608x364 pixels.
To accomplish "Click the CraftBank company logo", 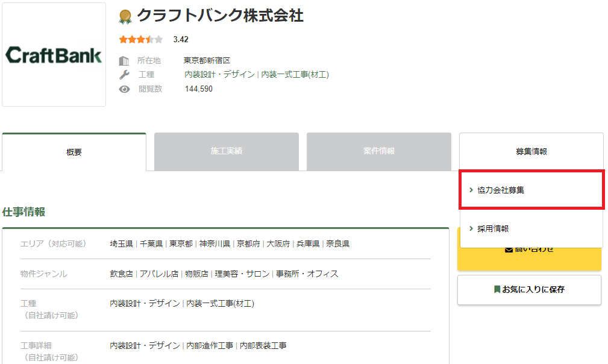I will coord(54,54).
